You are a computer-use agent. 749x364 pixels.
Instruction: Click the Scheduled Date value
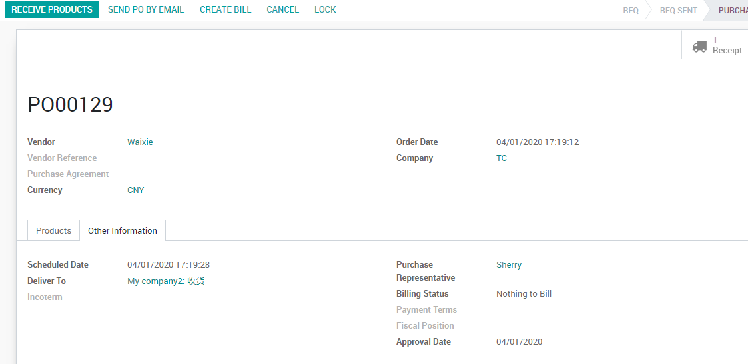tap(168, 265)
